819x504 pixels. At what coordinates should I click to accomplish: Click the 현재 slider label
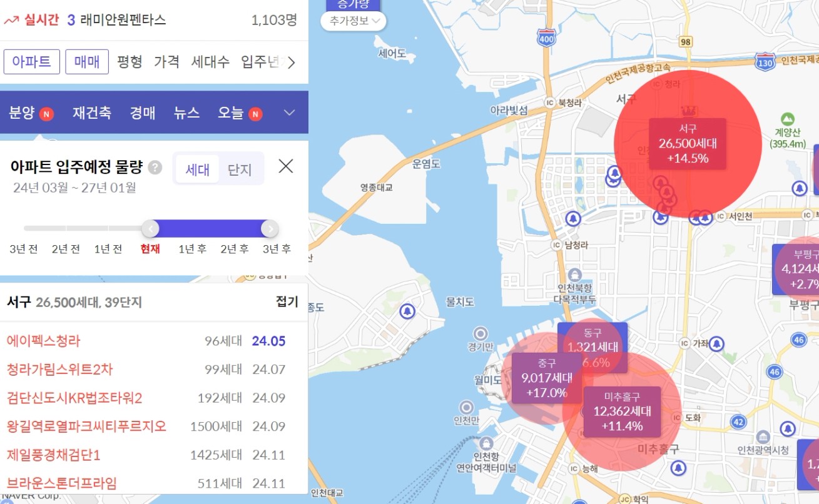pos(150,249)
